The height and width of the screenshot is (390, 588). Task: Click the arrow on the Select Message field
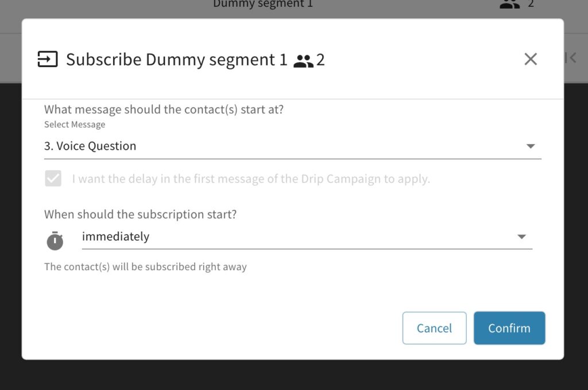[x=531, y=146]
